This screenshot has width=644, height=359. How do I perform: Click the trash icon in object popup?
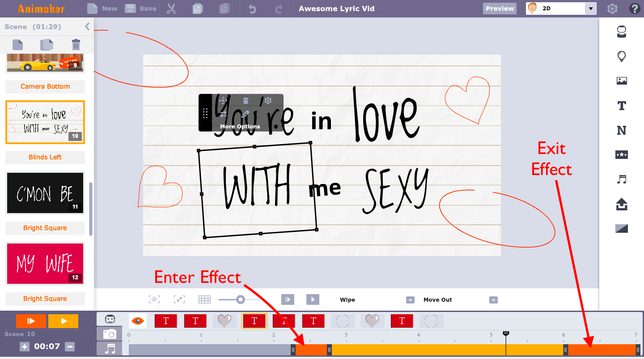pyautogui.click(x=246, y=101)
